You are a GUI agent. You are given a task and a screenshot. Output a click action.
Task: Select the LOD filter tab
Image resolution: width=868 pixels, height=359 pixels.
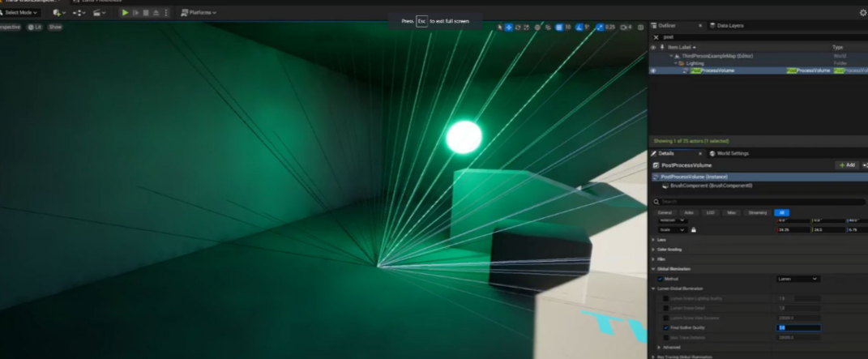711,212
